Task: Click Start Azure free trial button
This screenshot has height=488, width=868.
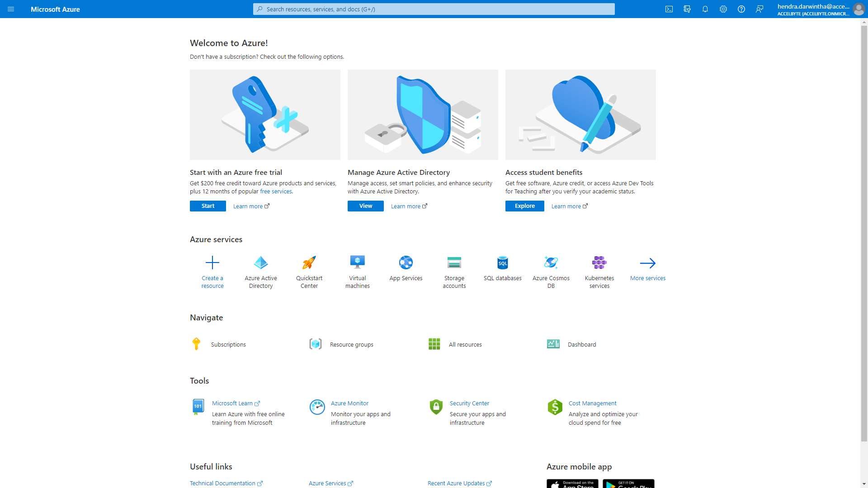Action: pos(208,206)
